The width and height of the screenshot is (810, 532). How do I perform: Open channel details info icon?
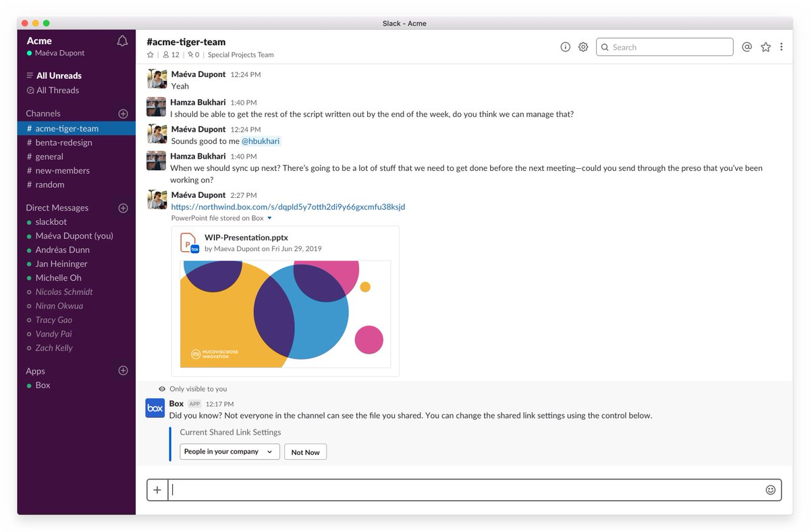[x=566, y=47]
